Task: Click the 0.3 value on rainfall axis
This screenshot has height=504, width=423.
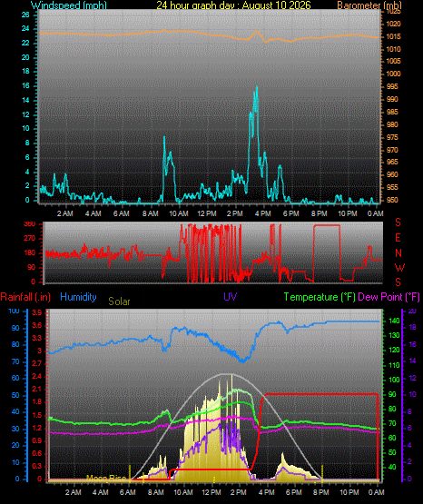Action: pyautogui.click(x=37, y=467)
